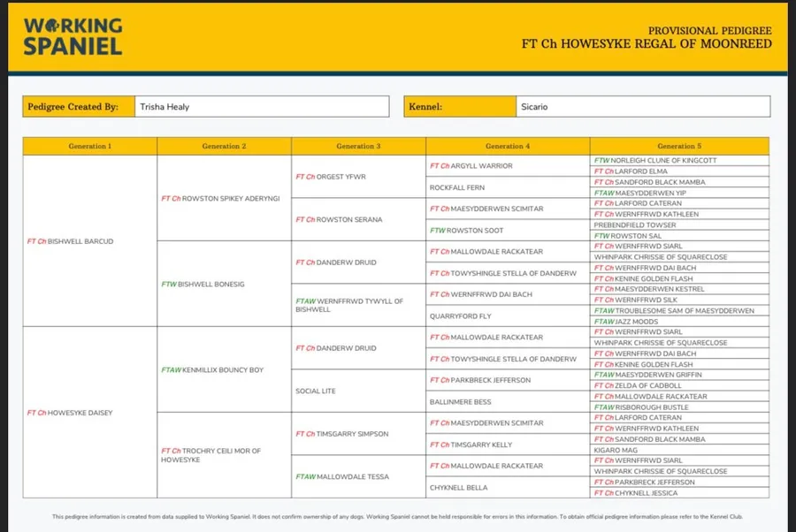
Task: Open FT Ch Bishwell Barcud entry
Action: pos(71,241)
